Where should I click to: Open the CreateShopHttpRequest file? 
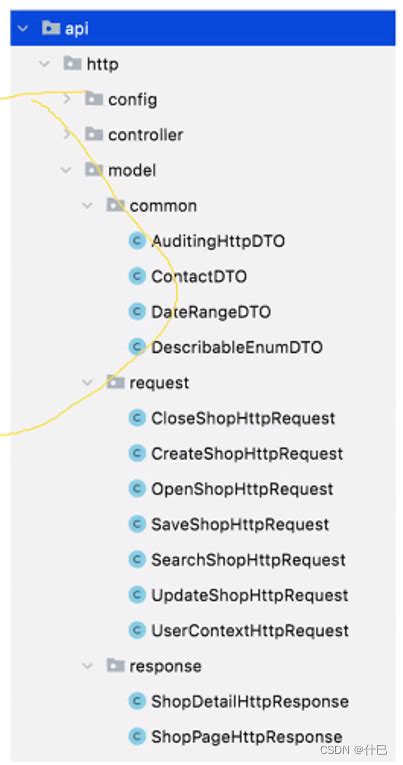pyautogui.click(x=247, y=454)
